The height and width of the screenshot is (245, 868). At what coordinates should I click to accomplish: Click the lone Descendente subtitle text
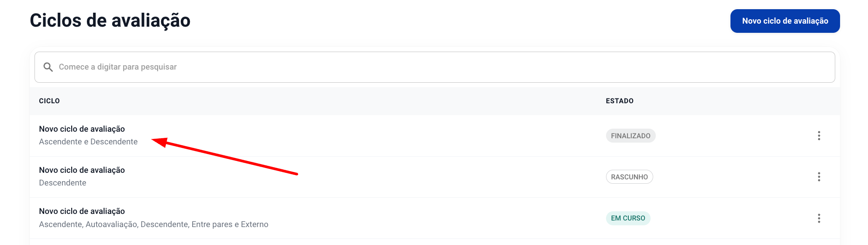click(62, 183)
